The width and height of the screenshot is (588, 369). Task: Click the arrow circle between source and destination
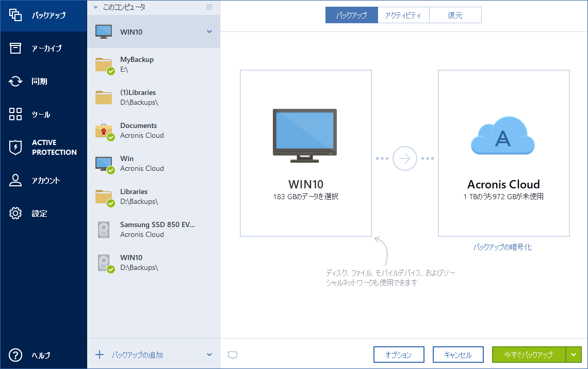(x=404, y=158)
